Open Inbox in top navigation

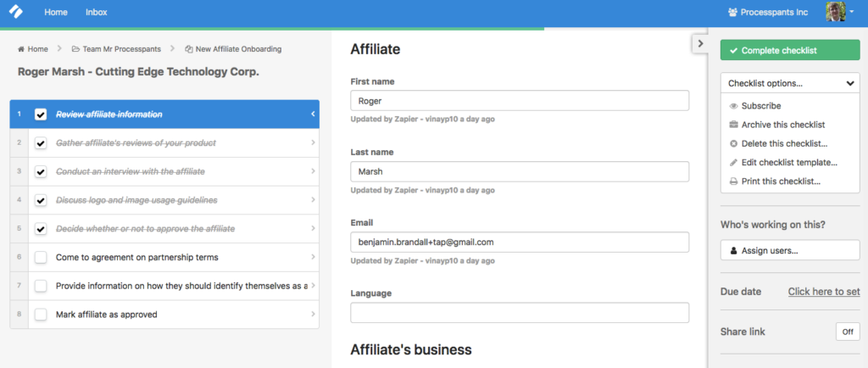(x=97, y=12)
